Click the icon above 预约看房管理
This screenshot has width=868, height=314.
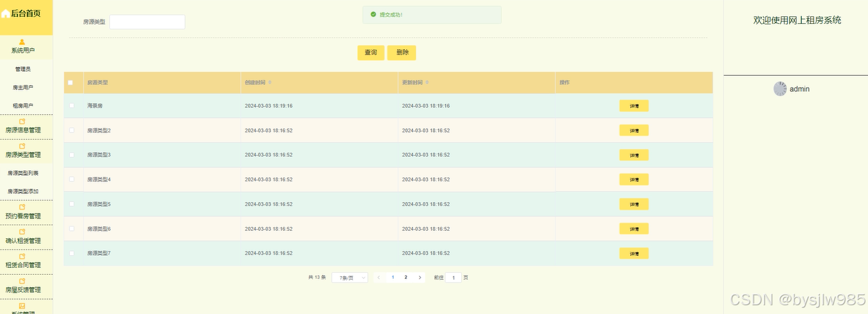(22, 207)
